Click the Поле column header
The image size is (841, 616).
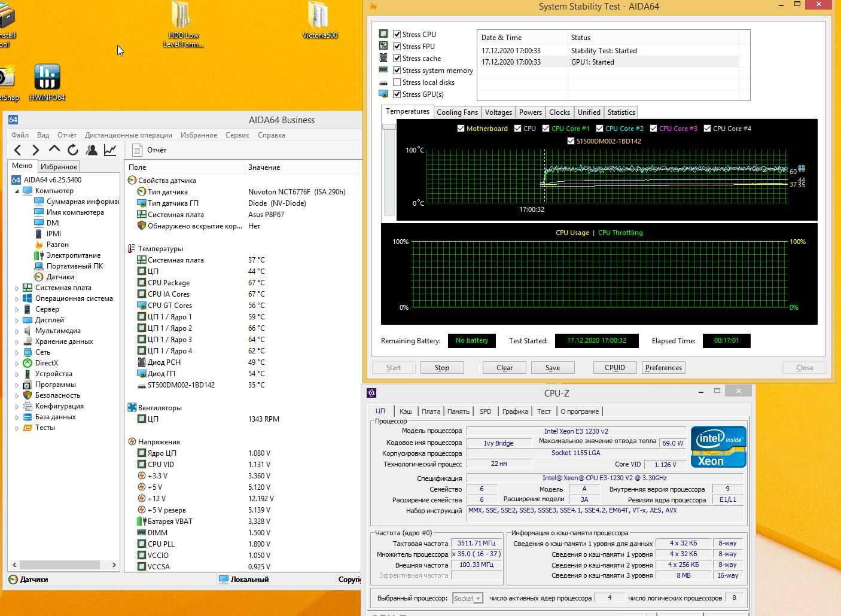[x=184, y=167]
